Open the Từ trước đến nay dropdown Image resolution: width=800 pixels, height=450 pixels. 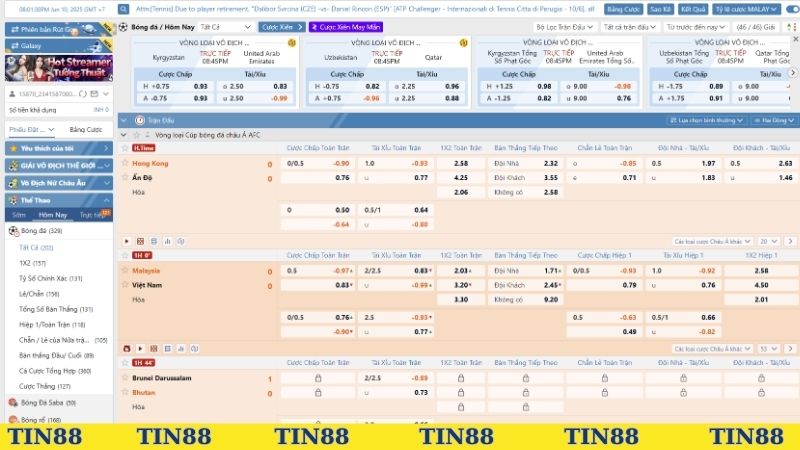(695, 27)
